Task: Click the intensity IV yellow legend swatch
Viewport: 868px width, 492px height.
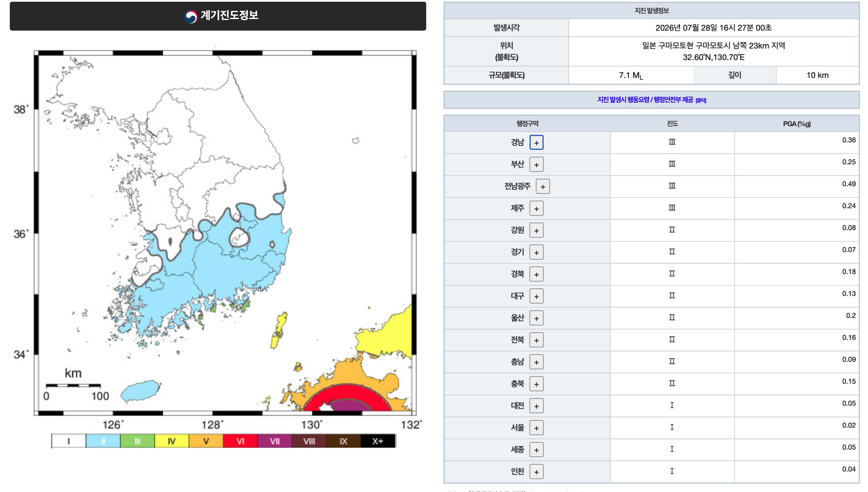Action: tap(171, 441)
